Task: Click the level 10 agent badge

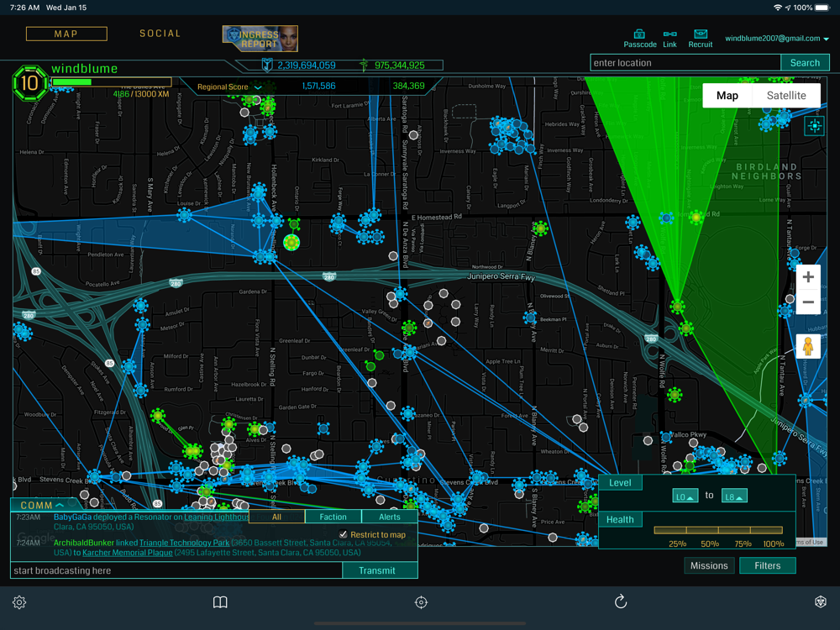Action: click(x=29, y=83)
